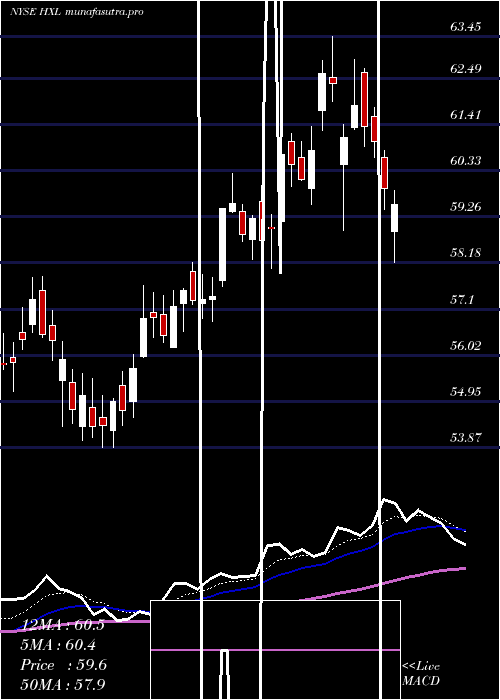Click the 56.02 price axis label
500x700 pixels.
pos(466,345)
